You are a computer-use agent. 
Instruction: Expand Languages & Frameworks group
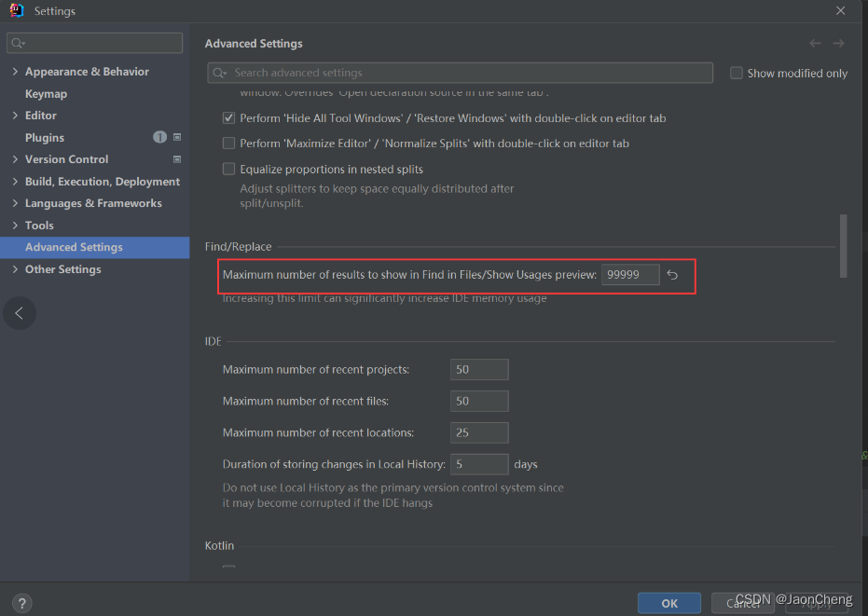(15, 203)
